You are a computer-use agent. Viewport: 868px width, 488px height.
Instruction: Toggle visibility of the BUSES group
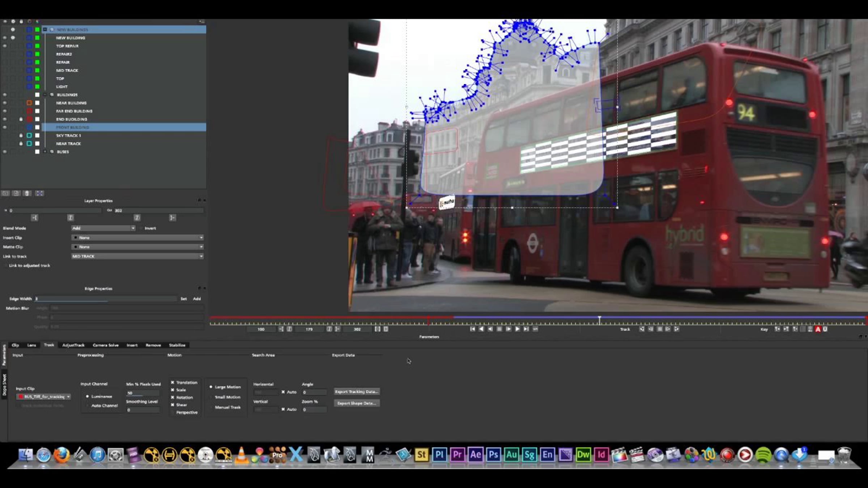(x=5, y=152)
